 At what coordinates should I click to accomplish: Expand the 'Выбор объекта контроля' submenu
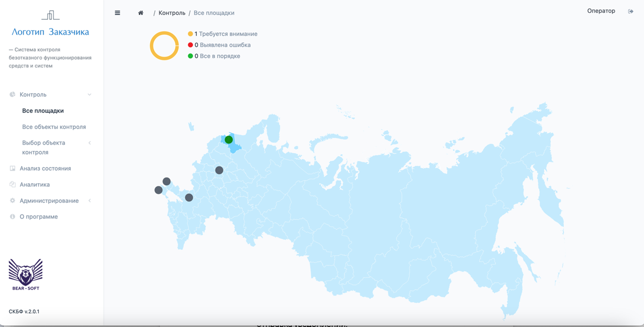click(x=89, y=143)
